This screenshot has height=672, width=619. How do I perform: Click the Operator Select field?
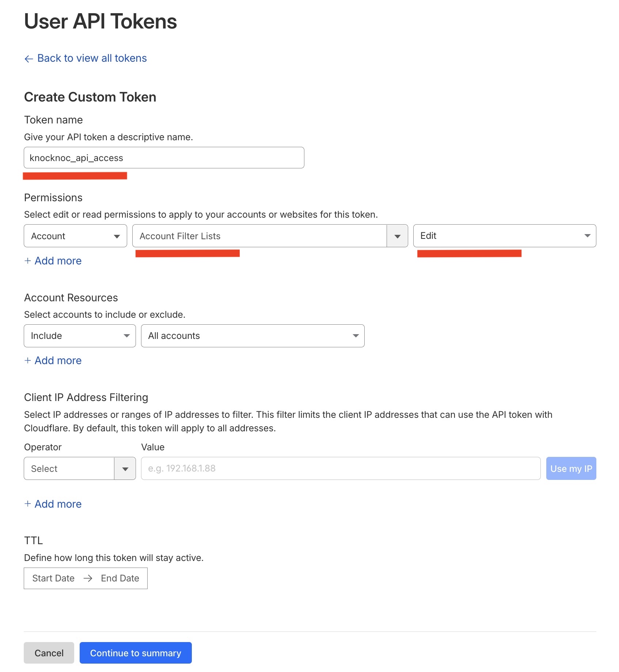tap(69, 469)
